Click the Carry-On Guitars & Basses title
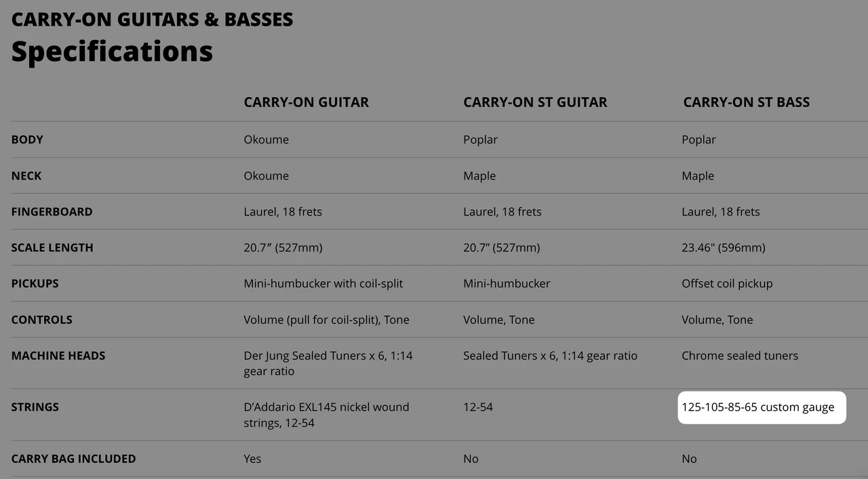This screenshot has width=868, height=479. click(x=152, y=20)
